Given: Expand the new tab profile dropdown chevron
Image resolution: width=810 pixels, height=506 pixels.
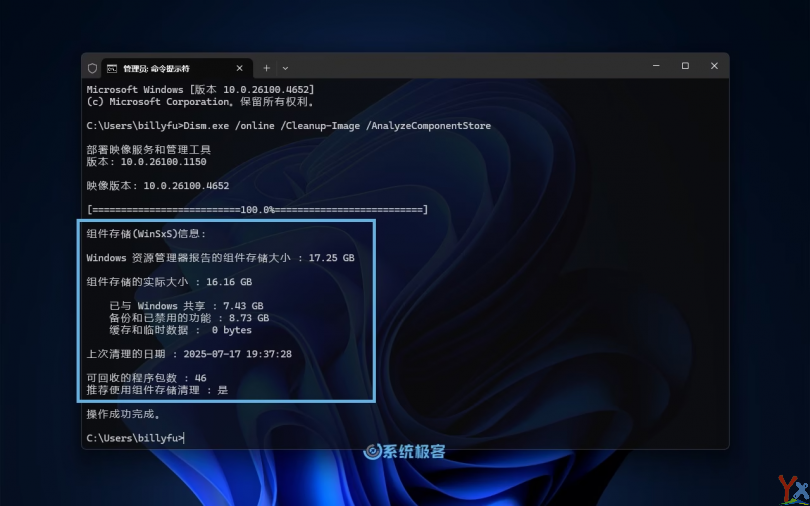Looking at the screenshot, I should pyautogui.click(x=285, y=67).
